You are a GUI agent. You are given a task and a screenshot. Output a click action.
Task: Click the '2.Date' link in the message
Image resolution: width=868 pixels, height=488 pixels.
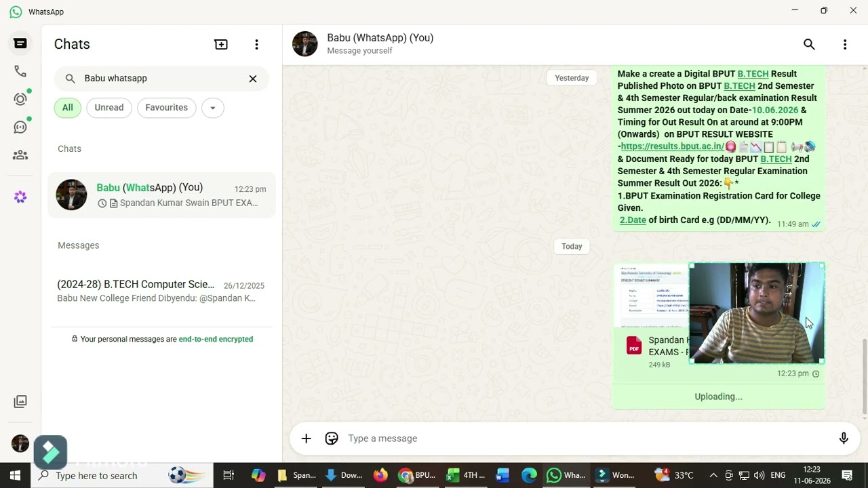click(x=633, y=220)
